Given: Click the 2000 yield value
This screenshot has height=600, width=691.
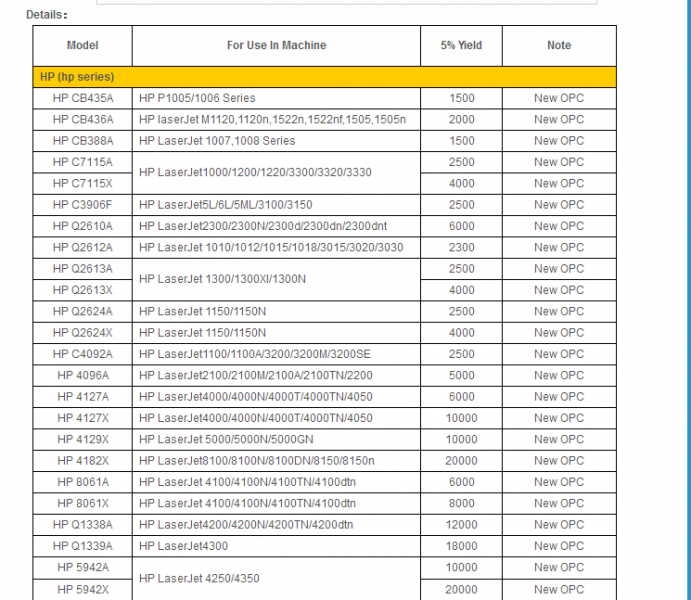Looking at the screenshot, I should click(461, 119).
